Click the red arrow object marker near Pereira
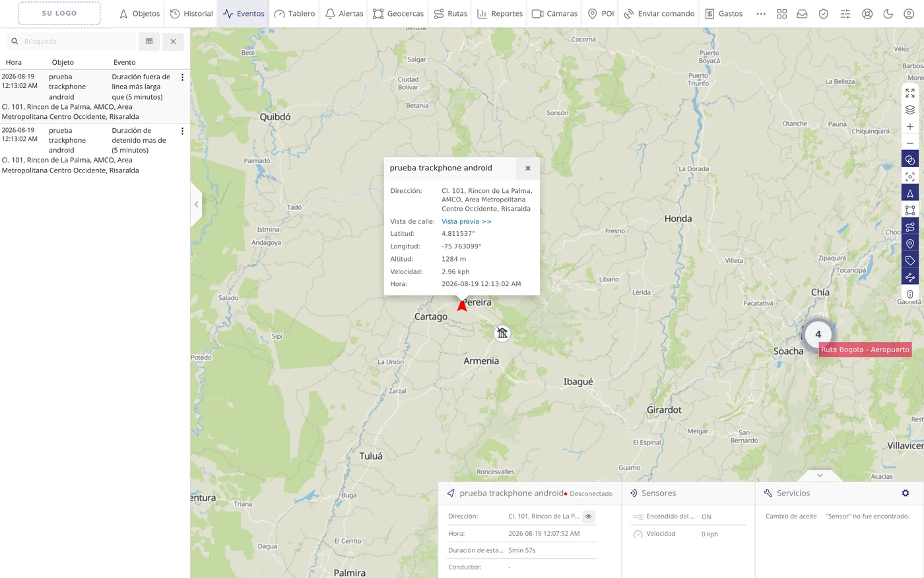 [462, 305]
